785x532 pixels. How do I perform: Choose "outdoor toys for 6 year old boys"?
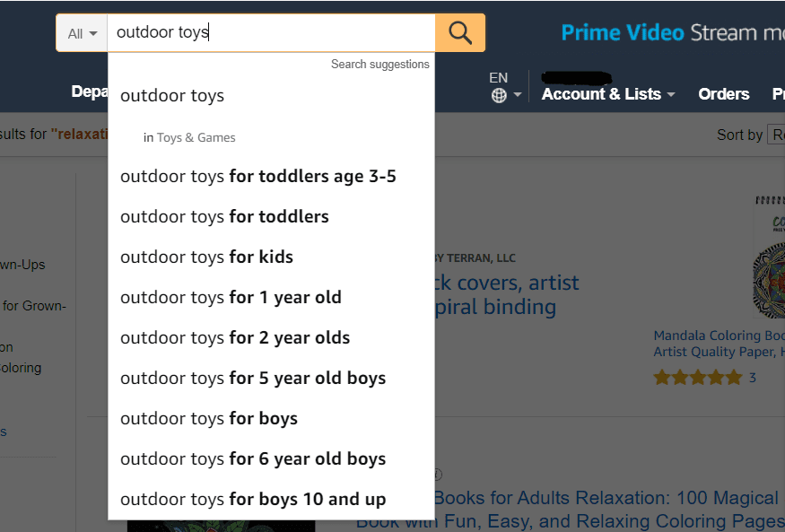pos(253,458)
